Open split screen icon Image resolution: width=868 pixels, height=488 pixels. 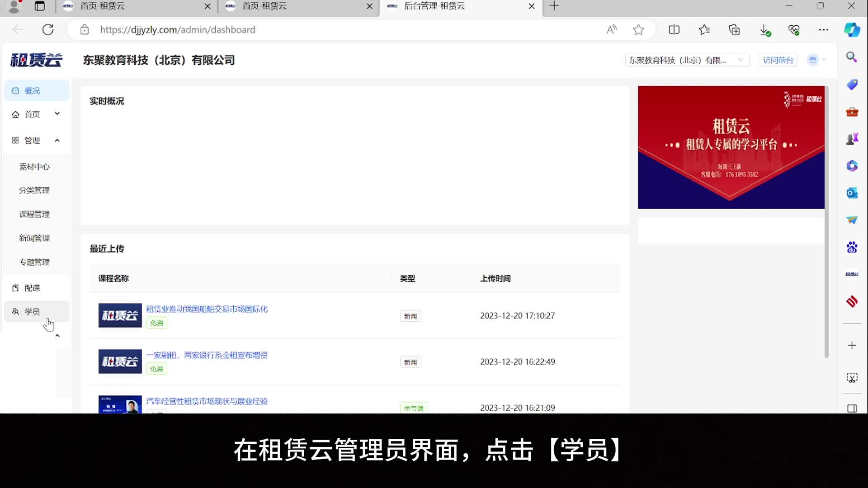click(674, 30)
